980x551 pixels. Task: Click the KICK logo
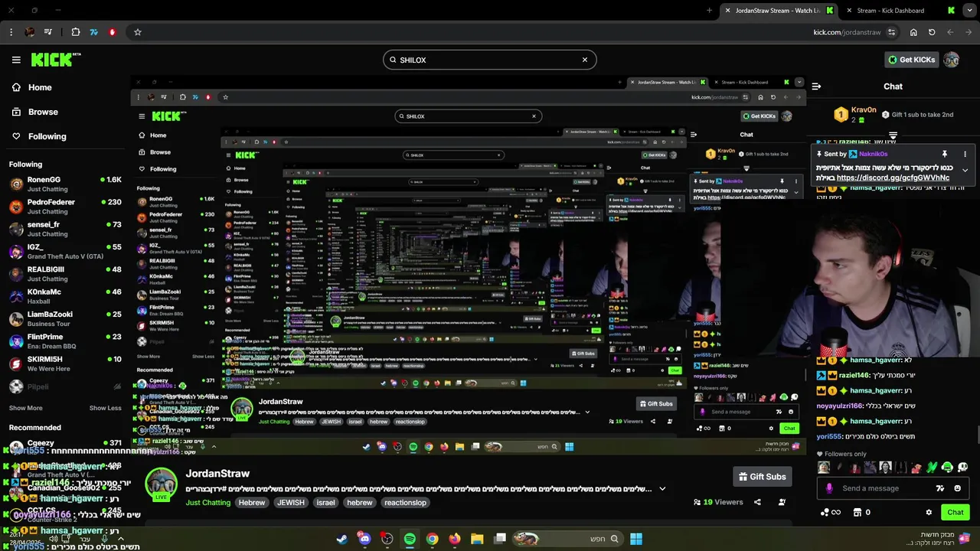(55, 60)
